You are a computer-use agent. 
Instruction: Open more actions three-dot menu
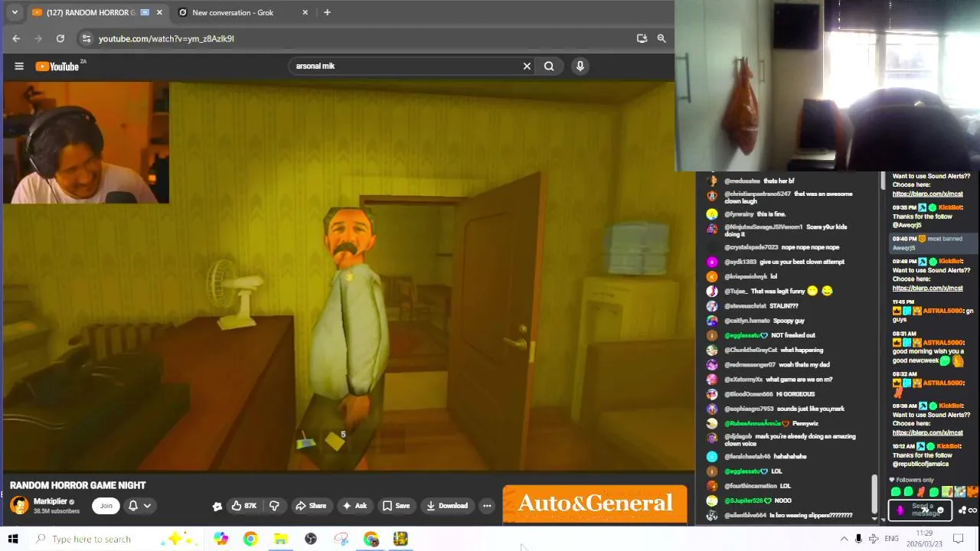pos(487,505)
